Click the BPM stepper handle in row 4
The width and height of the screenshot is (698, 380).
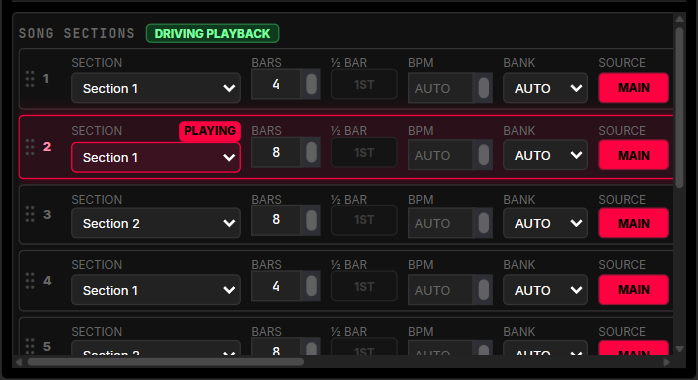click(483, 290)
